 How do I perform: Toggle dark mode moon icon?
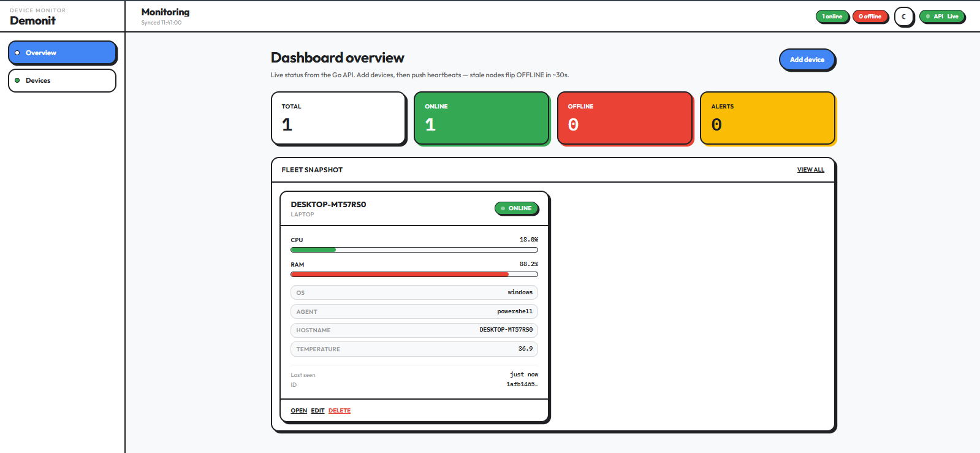(904, 17)
